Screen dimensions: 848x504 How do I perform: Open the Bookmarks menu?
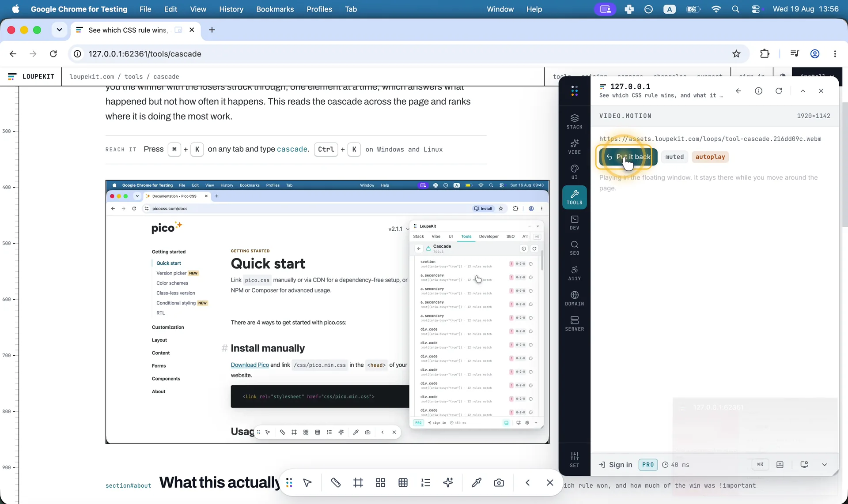coord(275,9)
